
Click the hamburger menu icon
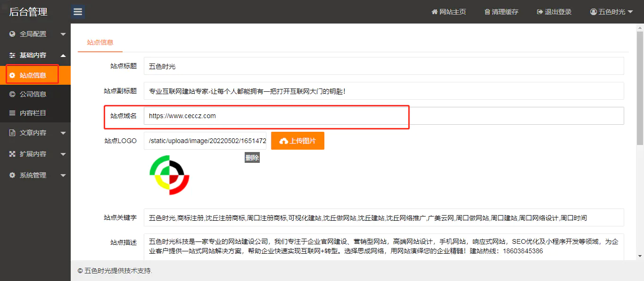(78, 11)
